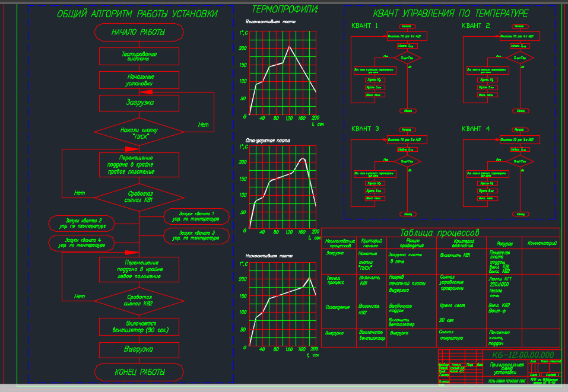Screen dimensions: 568x392
Task: Select the 'КВАНТ 4' label
Action: 475,129
